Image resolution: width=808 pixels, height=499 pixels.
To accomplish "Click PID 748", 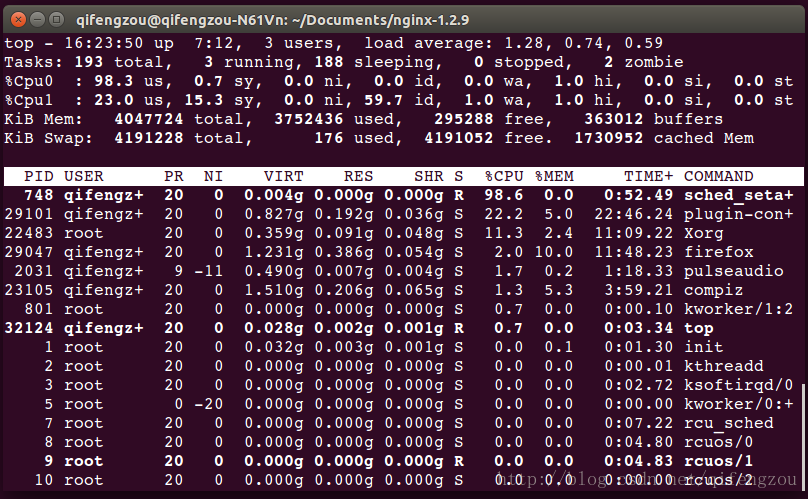I will [39, 195].
